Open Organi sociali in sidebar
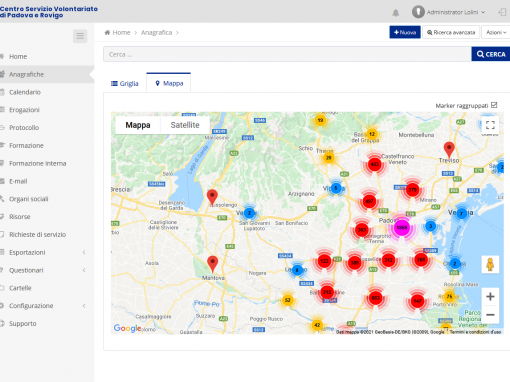The image size is (510, 382). (x=28, y=199)
